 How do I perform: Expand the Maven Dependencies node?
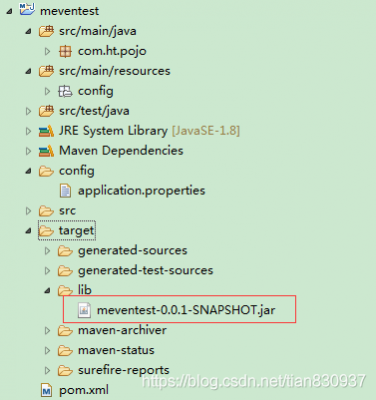click(28, 151)
